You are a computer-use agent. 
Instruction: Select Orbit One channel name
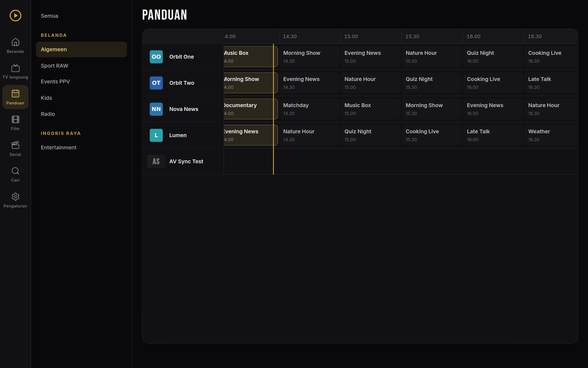[x=182, y=57]
